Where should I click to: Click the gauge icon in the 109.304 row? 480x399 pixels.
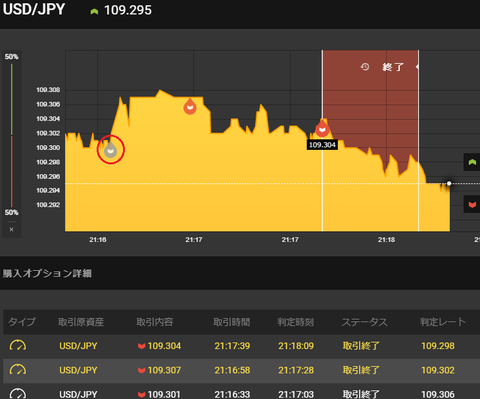(x=18, y=345)
